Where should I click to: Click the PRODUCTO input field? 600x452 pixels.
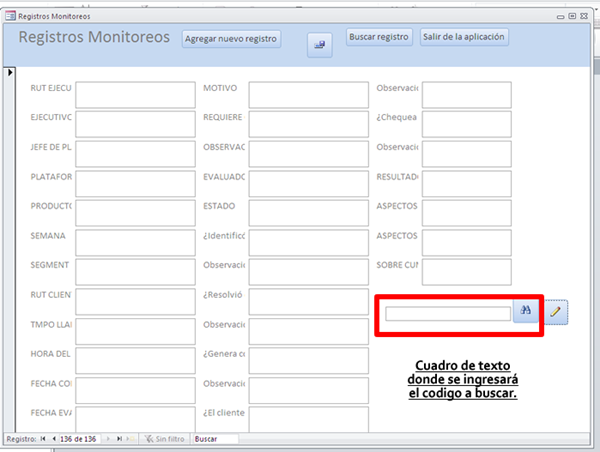coord(135,213)
